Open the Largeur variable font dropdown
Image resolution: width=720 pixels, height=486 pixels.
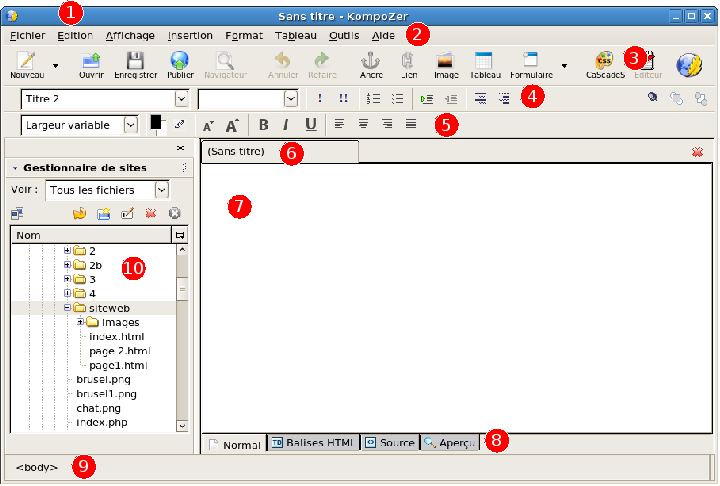(131, 125)
